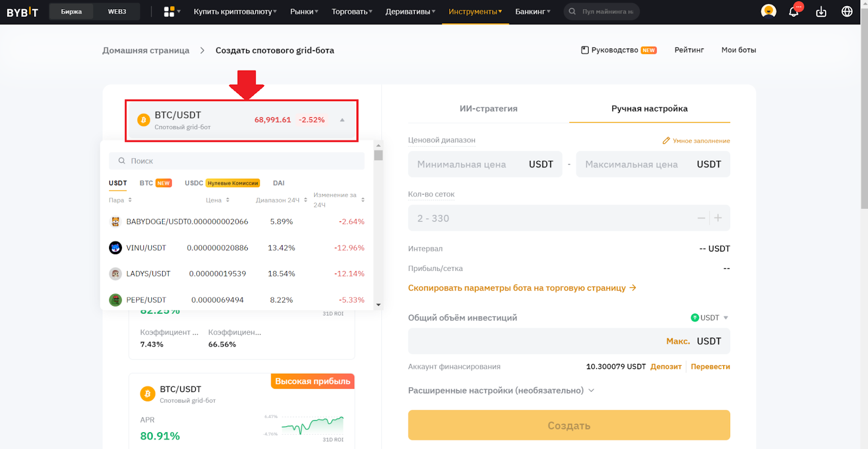Click pair list scrollbar down arrow
This screenshot has height=449, width=868.
pyautogui.click(x=379, y=305)
